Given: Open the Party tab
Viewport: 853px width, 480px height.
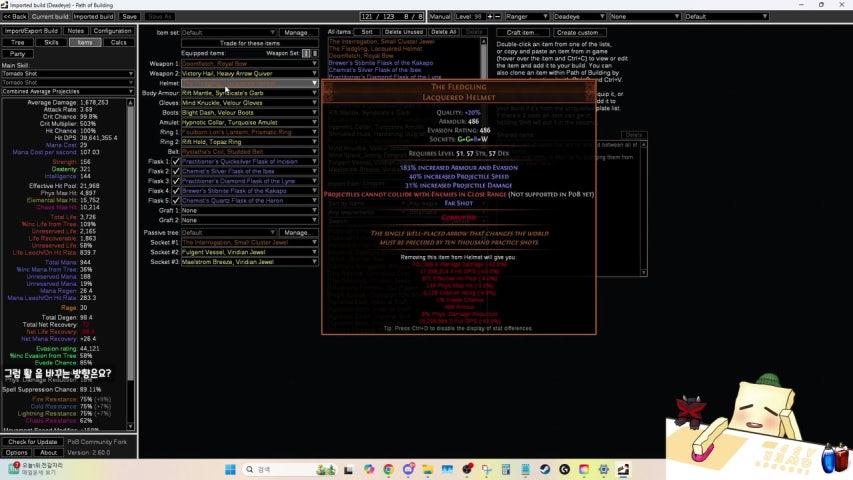Looking at the screenshot, I should pyautogui.click(x=17, y=54).
